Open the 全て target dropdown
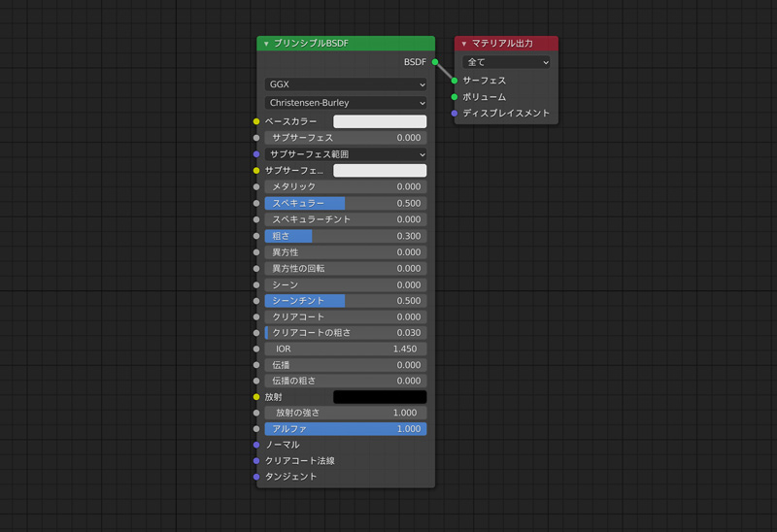This screenshot has height=532, width=777. [506, 62]
